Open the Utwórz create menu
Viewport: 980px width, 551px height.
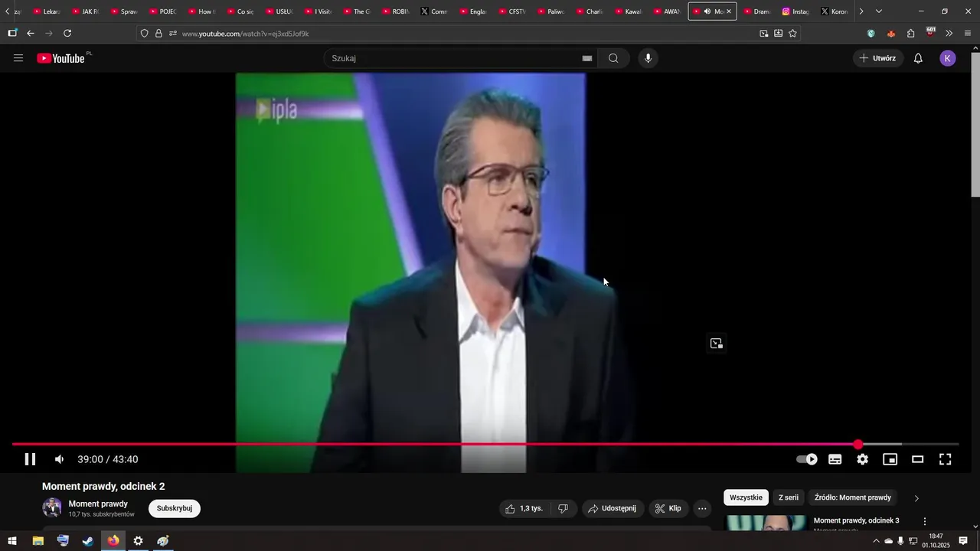pyautogui.click(x=878, y=58)
